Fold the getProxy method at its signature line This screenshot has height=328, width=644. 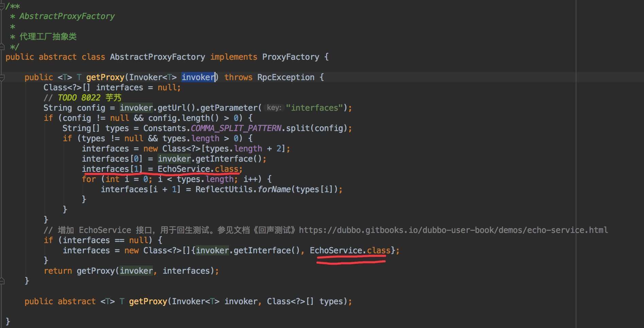pyautogui.click(x=2, y=77)
